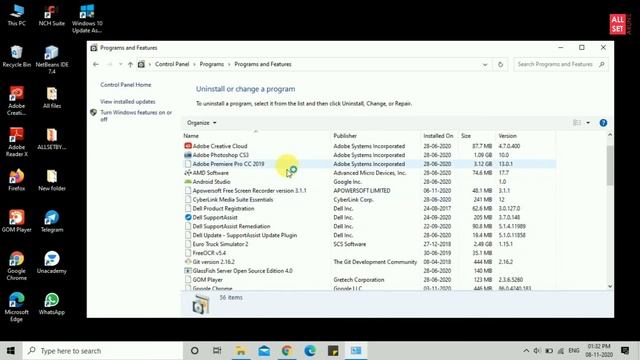Select Adobe Premiere Pro CC 2019 entry

[x=369, y=164]
